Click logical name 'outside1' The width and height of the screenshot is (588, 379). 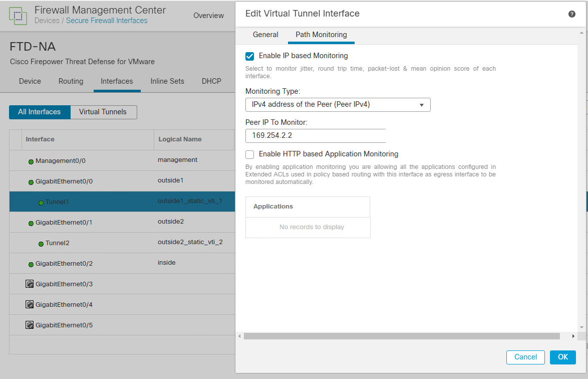click(171, 180)
